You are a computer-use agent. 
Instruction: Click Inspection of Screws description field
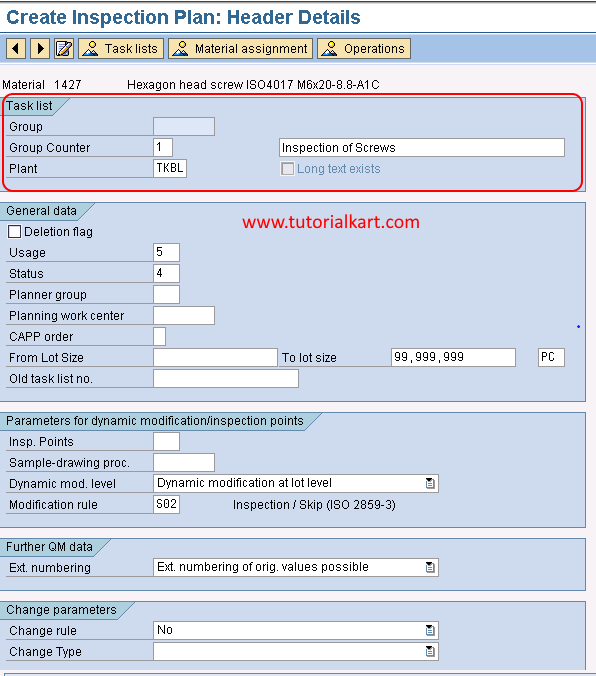pos(422,147)
